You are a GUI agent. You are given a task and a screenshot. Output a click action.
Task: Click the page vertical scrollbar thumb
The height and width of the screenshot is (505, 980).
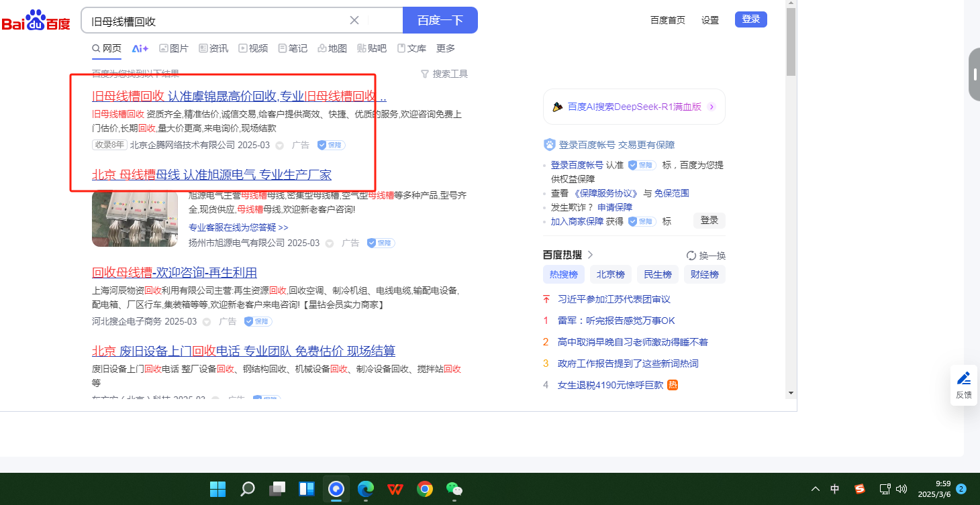[791, 40]
